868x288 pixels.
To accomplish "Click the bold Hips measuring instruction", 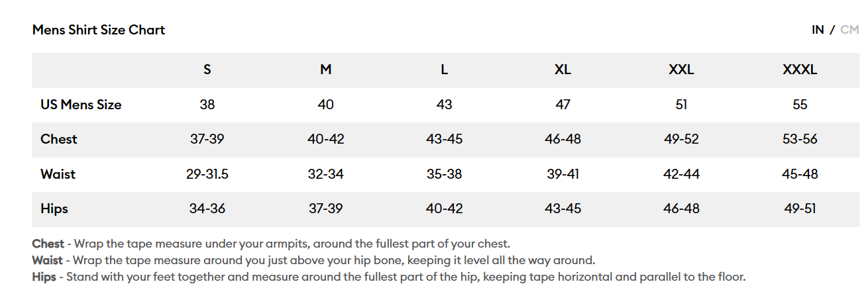I will [x=44, y=277].
